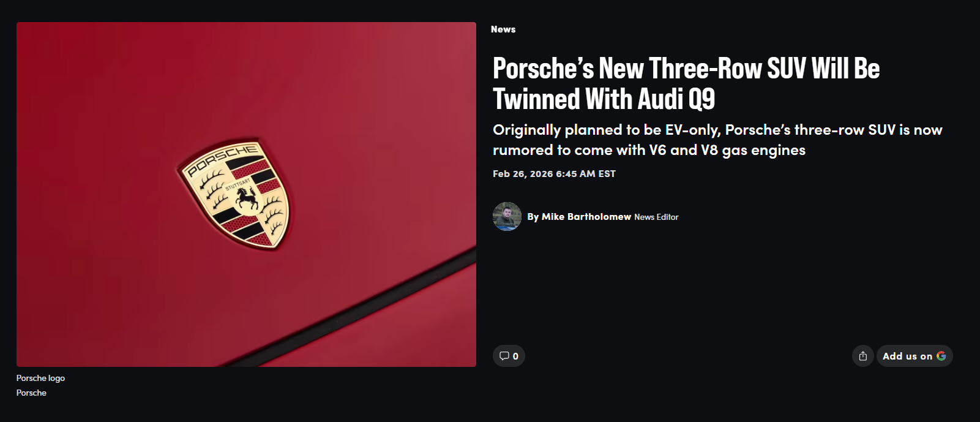Click the comment count number 0
Image resolution: width=980 pixels, height=422 pixels.
tap(515, 356)
